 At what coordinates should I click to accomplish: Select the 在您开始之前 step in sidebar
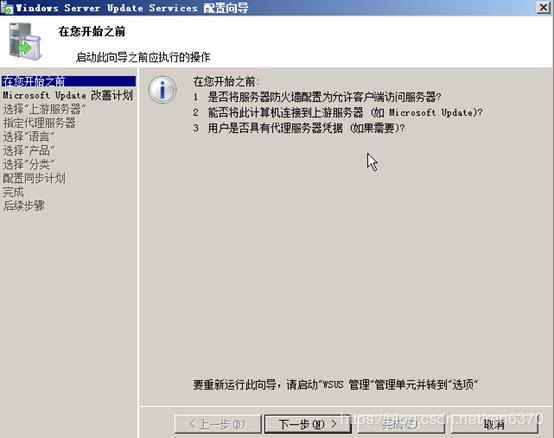[x=69, y=81]
